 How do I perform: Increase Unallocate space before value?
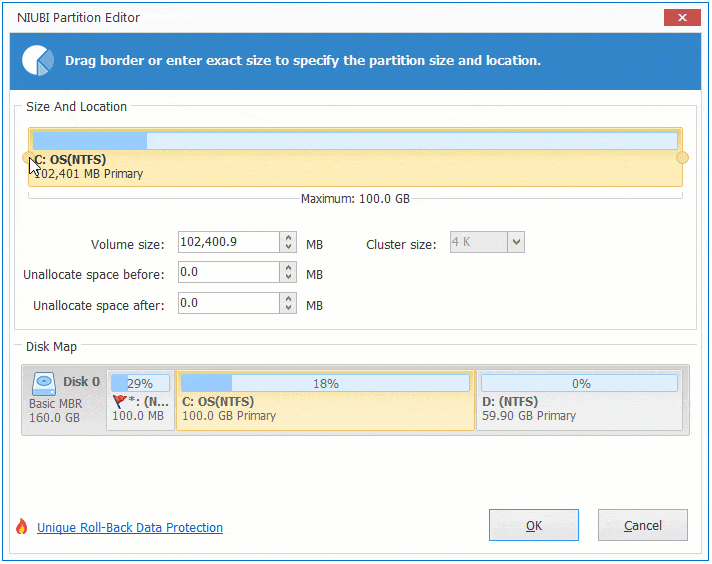pyautogui.click(x=288, y=267)
